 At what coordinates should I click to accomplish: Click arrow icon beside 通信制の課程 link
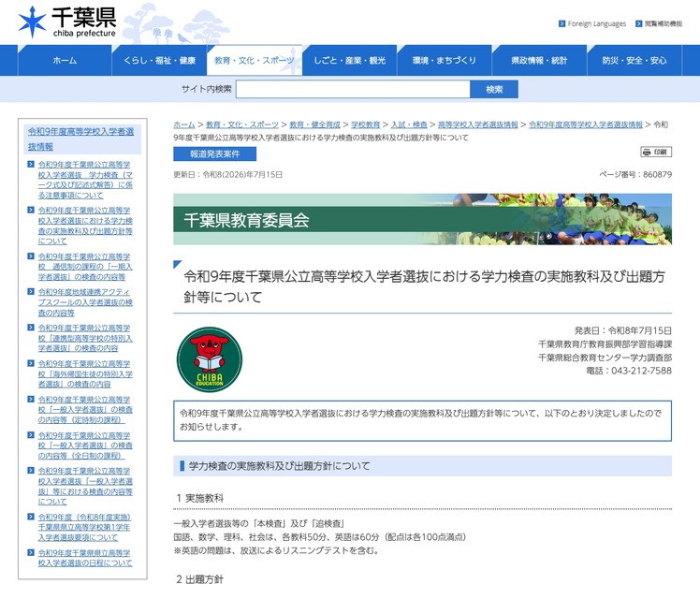coord(31,256)
